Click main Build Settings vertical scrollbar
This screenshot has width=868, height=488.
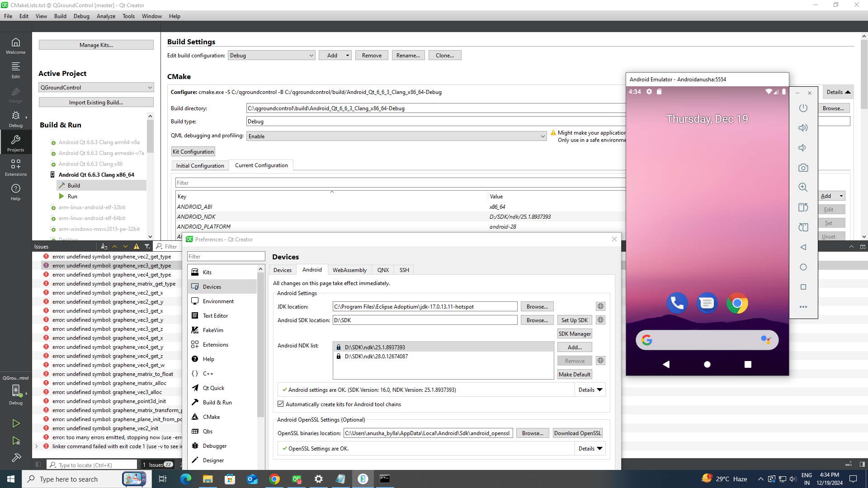point(864,75)
